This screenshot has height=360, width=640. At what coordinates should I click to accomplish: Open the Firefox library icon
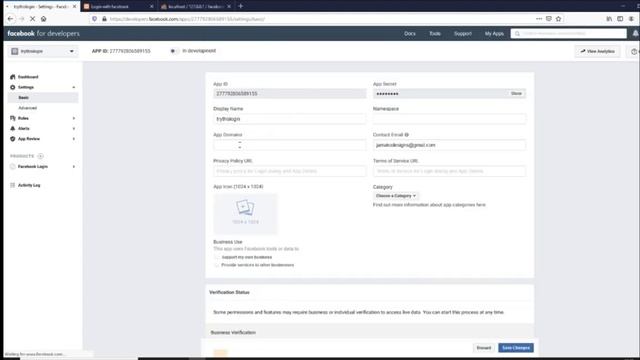coord(609,19)
